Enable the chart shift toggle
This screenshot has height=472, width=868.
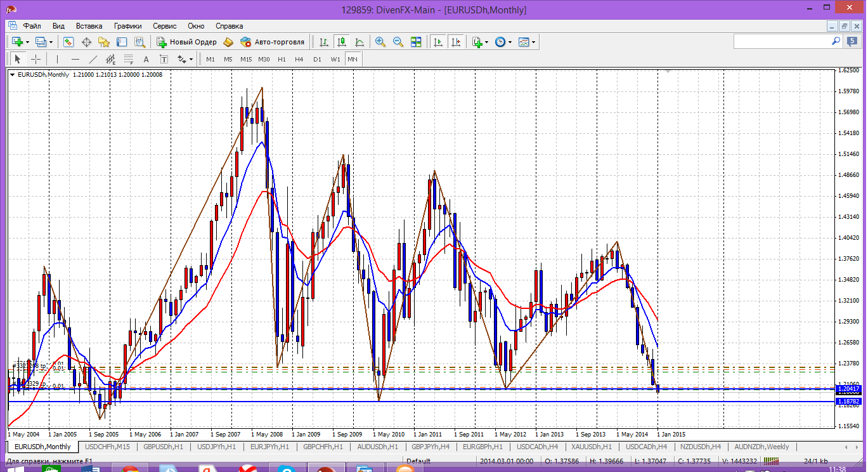(x=455, y=42)
